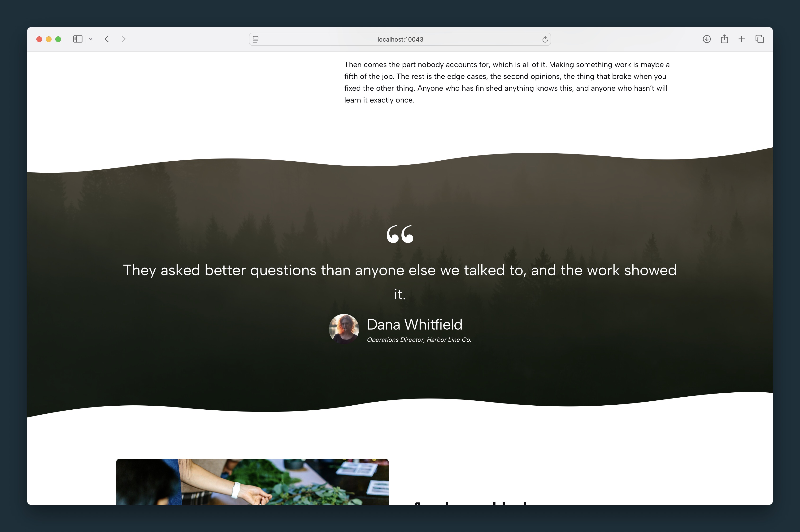800x532 pixels.
Task: Reload the current page
Action: [545, 39]
